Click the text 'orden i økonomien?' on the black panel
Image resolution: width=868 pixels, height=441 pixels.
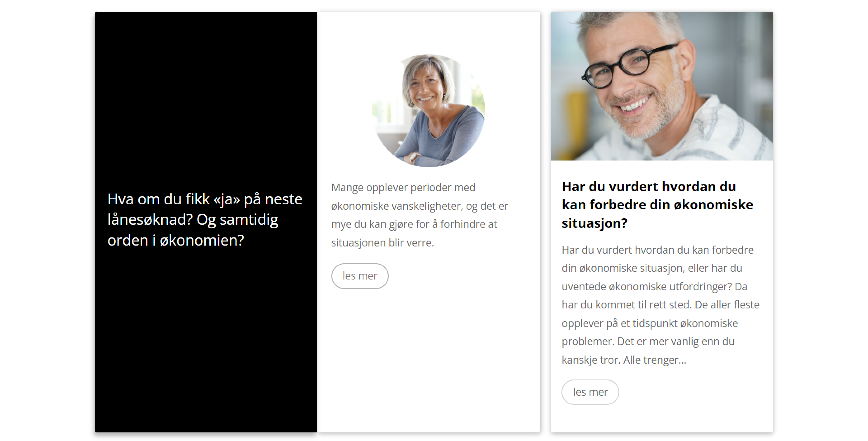tap(176, 240)
